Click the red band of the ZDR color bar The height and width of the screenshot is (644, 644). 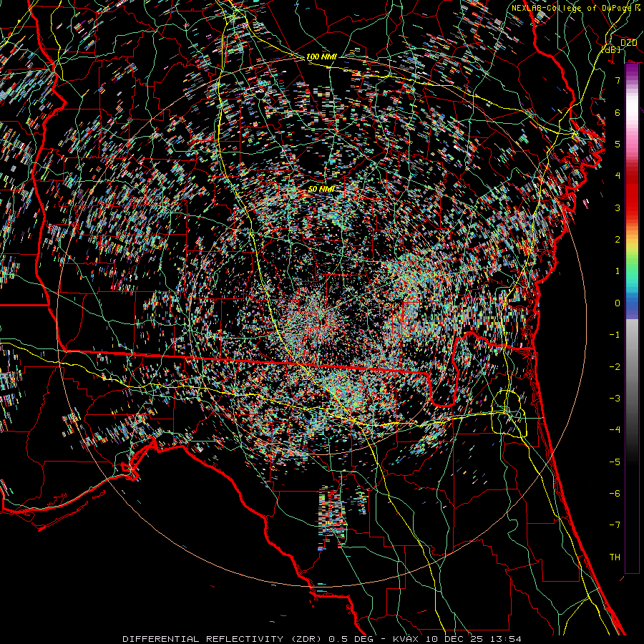coord(632,193)
